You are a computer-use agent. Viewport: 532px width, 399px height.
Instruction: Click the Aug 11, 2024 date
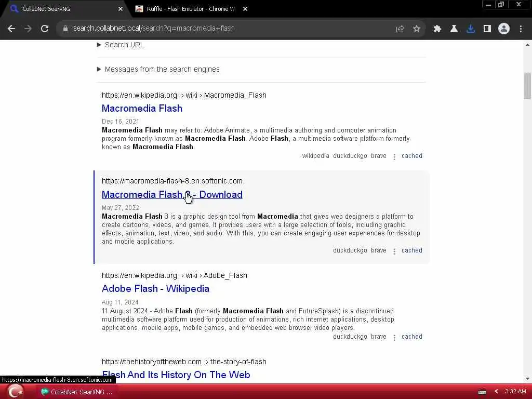[x=120, y=302]
